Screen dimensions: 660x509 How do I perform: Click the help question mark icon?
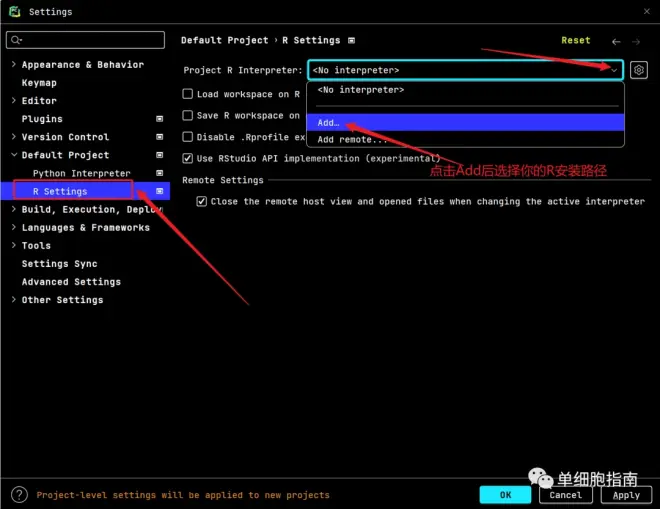point(19,495)
